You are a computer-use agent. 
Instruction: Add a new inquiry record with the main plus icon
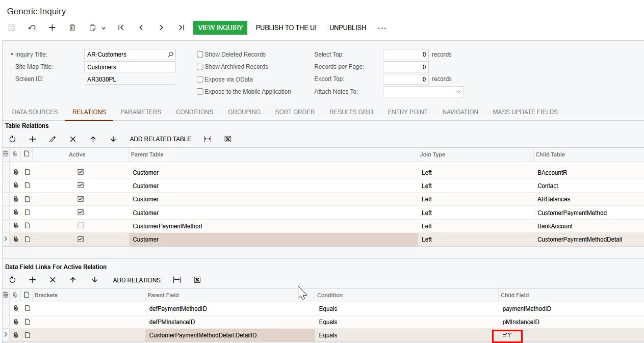click(x=52, y=28)
